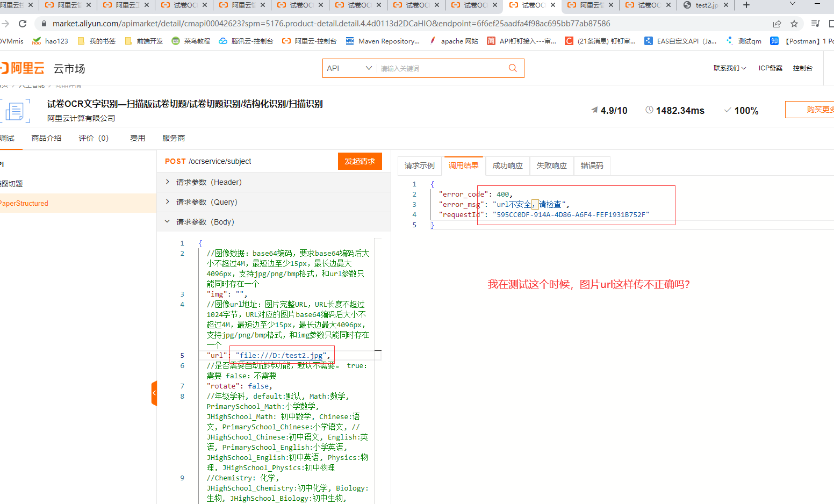Click the 阿里云计算有限公司 provider name
Screen dimensions: 834x504
[x=81, y=118]
